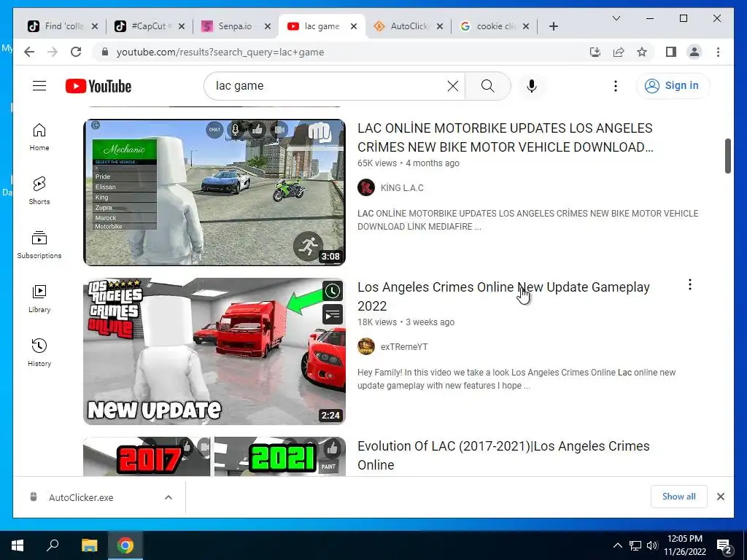Open exTRemeYT channel avatar
The image size is (747, 560).
click(366, 346)
